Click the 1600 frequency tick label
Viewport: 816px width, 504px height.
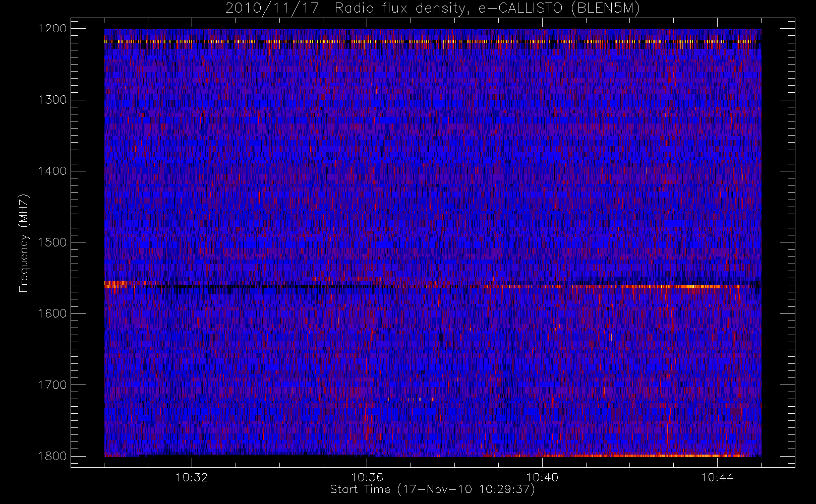(x=52, y=313)
